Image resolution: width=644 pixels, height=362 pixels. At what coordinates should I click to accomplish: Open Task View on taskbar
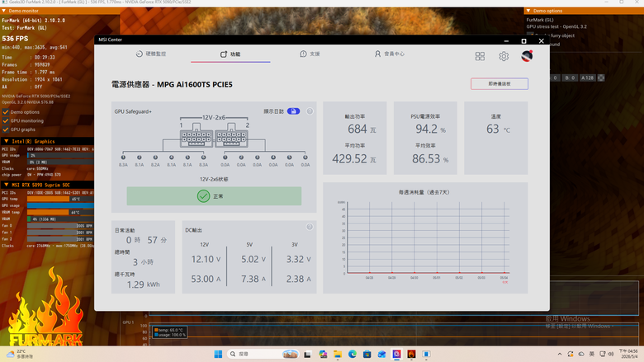[x=307, y=355]
